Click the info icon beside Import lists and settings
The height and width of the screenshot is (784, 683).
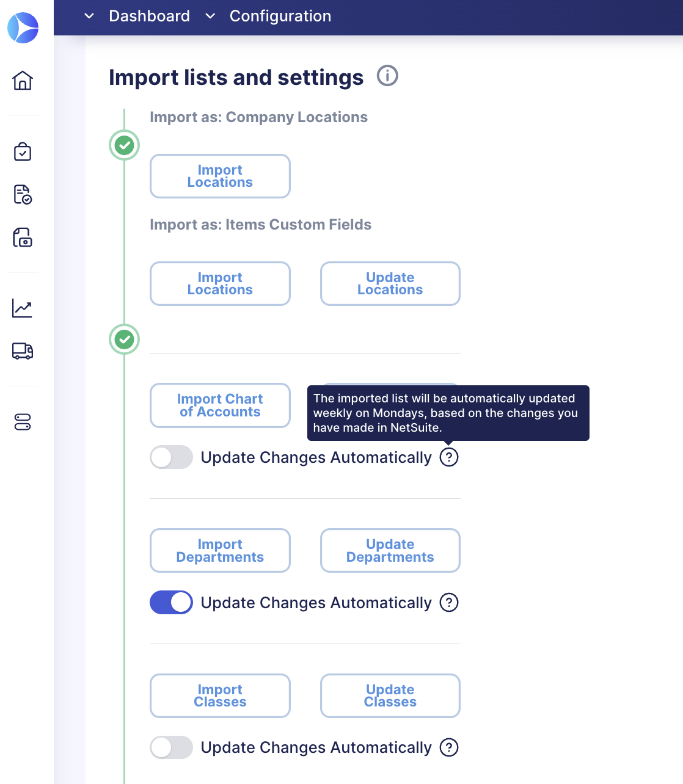coord(387,76)
